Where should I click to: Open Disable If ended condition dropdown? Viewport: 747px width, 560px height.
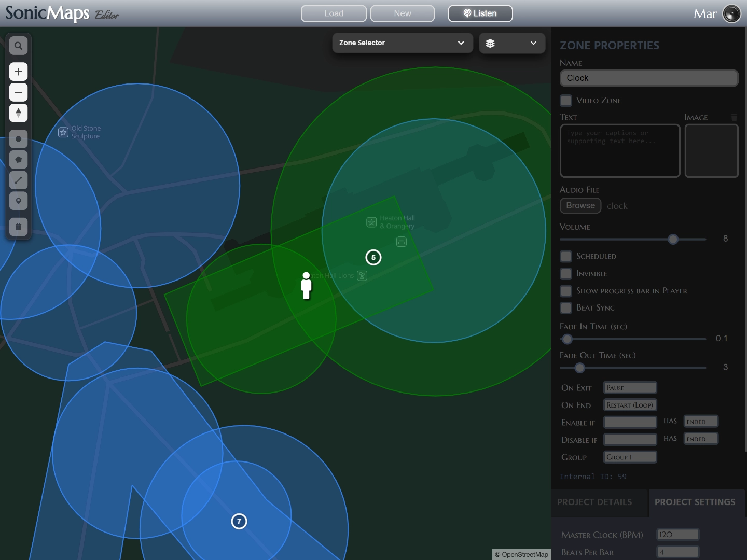point(701,439)
